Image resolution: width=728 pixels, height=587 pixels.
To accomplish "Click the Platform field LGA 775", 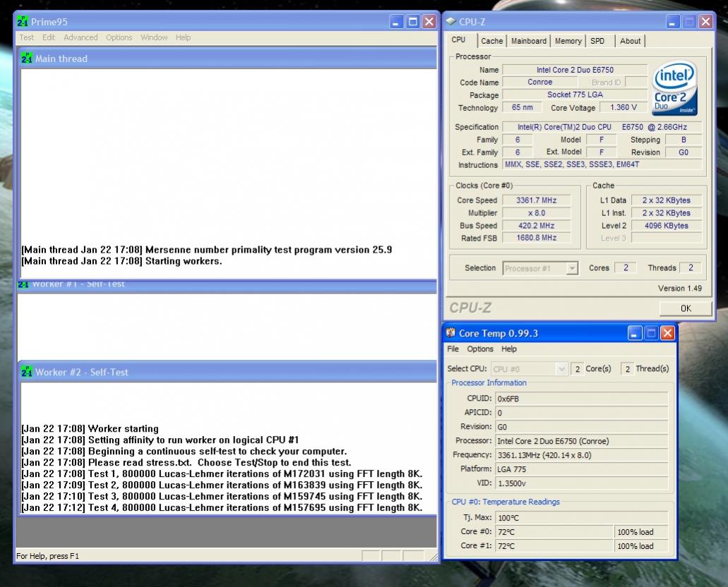I will [581, 469].
